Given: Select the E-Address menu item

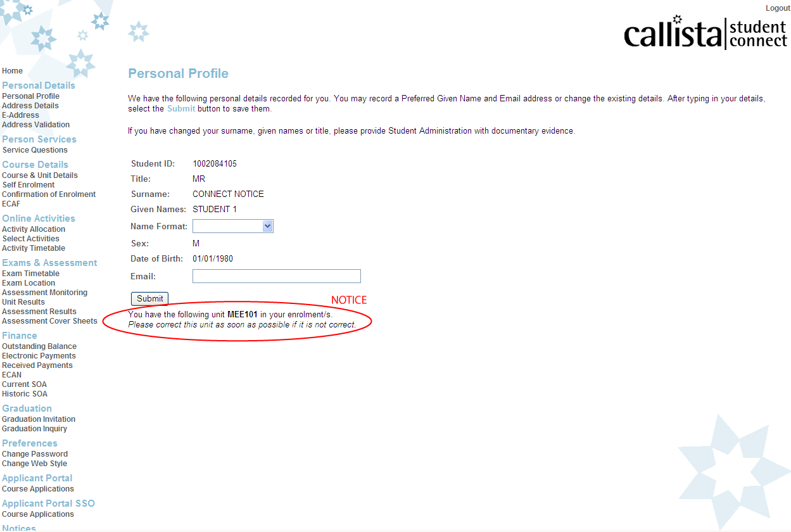Looking at the screenshot, I should (20, 115).
